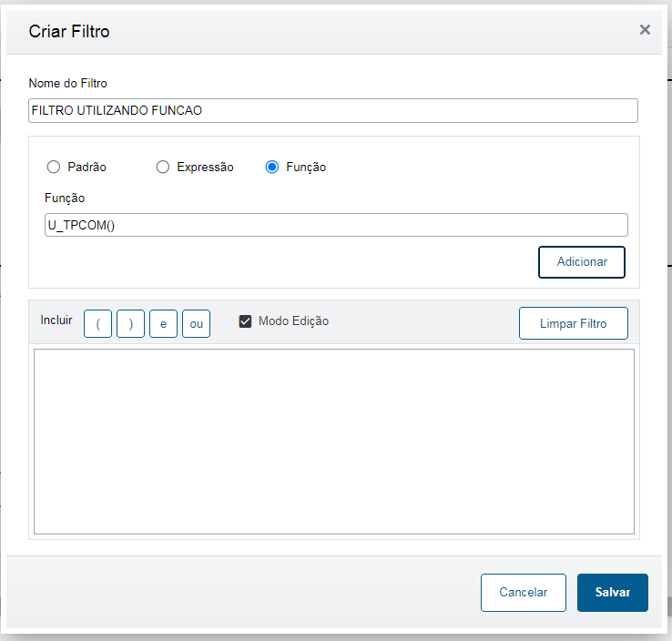Focus the Nome do Filtro field
Image resolution: width=672 pixels, height=641 pixels.
[x=333, y=110]
